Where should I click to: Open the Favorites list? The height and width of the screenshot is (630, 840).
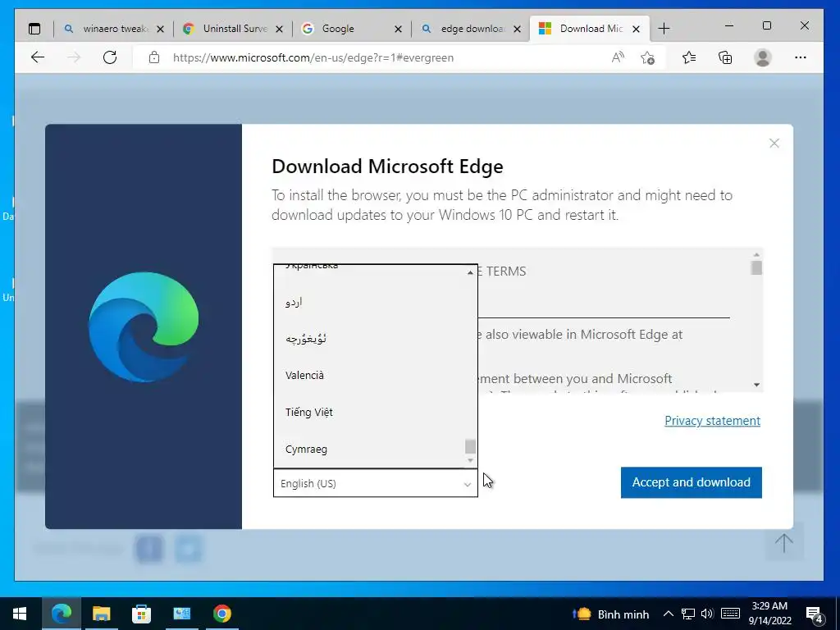(x=689, y=57)
